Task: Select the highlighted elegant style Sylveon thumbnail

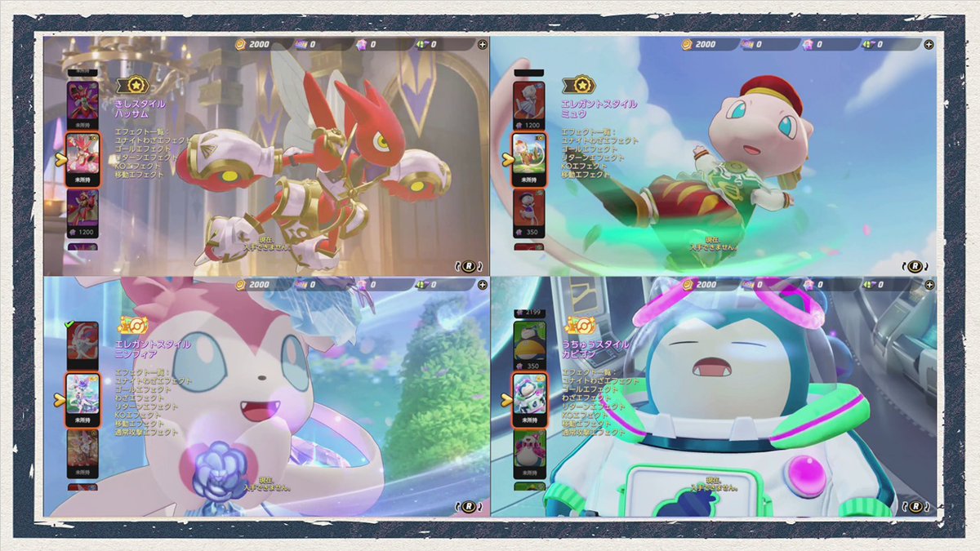Action: 82,399
